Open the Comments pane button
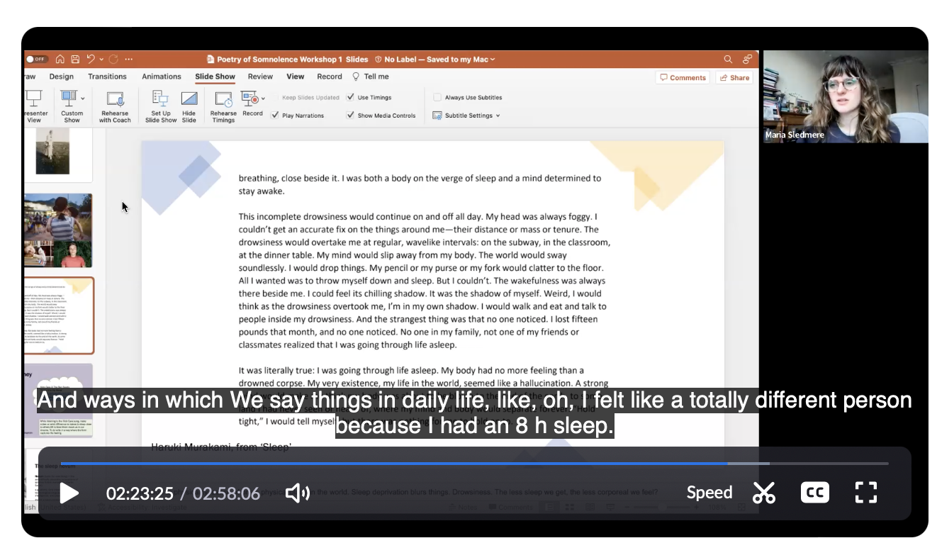Image resolution: width=937 pixels, height=560 pixels. coord(683,78)
